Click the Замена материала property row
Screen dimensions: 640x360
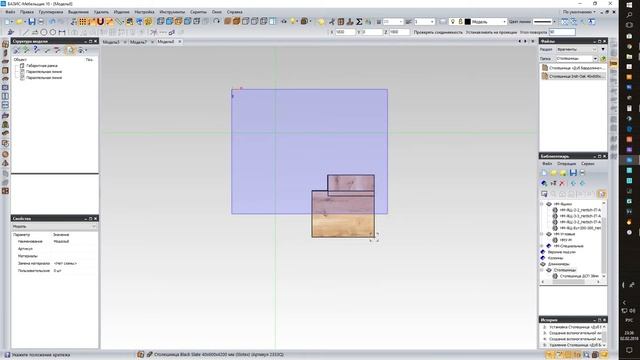(54, 263)
